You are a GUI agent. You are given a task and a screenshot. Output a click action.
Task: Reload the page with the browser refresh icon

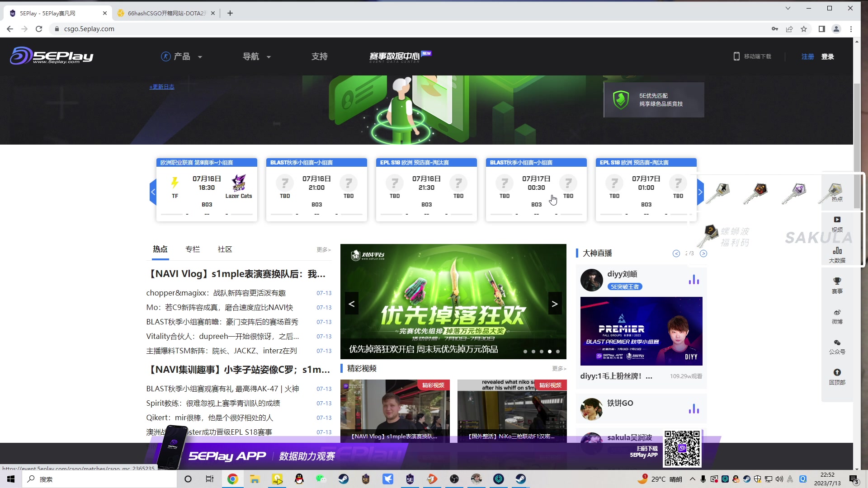click(39, 29)
